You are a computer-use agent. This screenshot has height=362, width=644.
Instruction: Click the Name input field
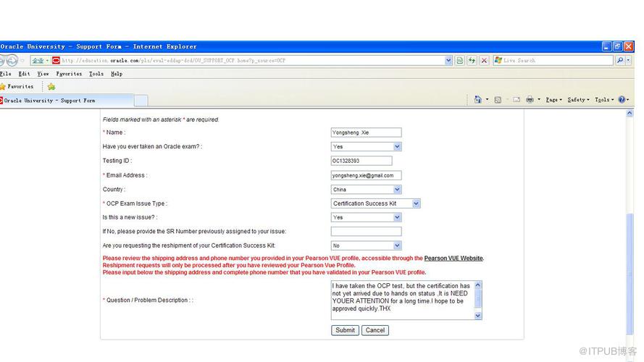pos(366,132)
